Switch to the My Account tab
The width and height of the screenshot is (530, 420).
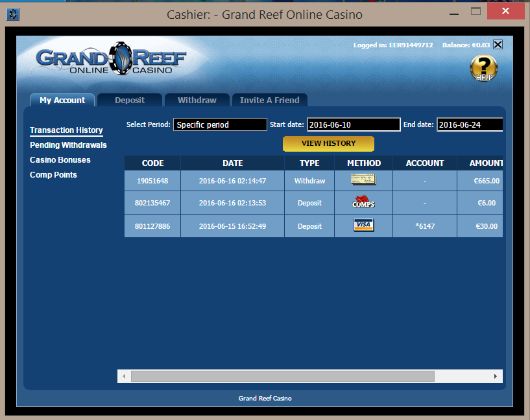click(x=62, y=100)
